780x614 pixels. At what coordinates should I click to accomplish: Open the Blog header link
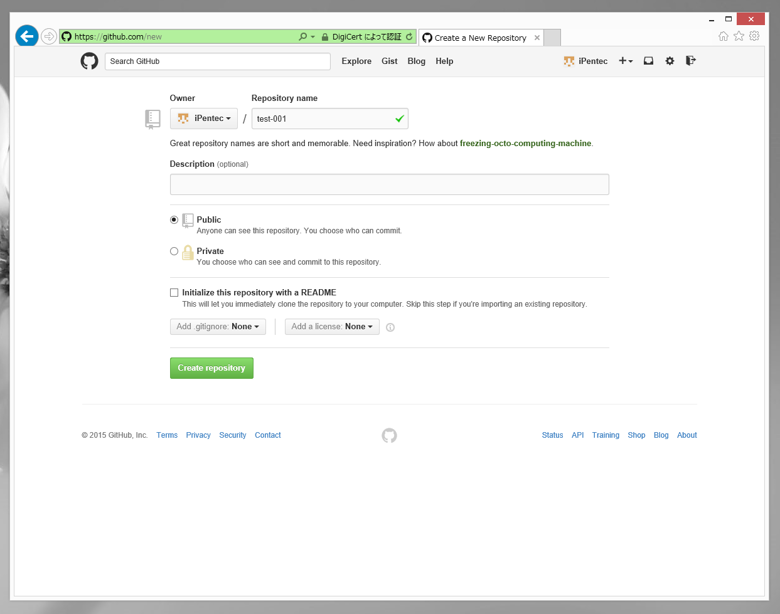click(416, 61)
